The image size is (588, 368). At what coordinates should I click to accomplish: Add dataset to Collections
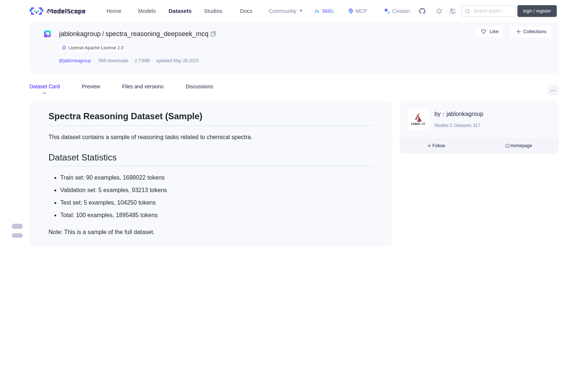click(531, 32)
